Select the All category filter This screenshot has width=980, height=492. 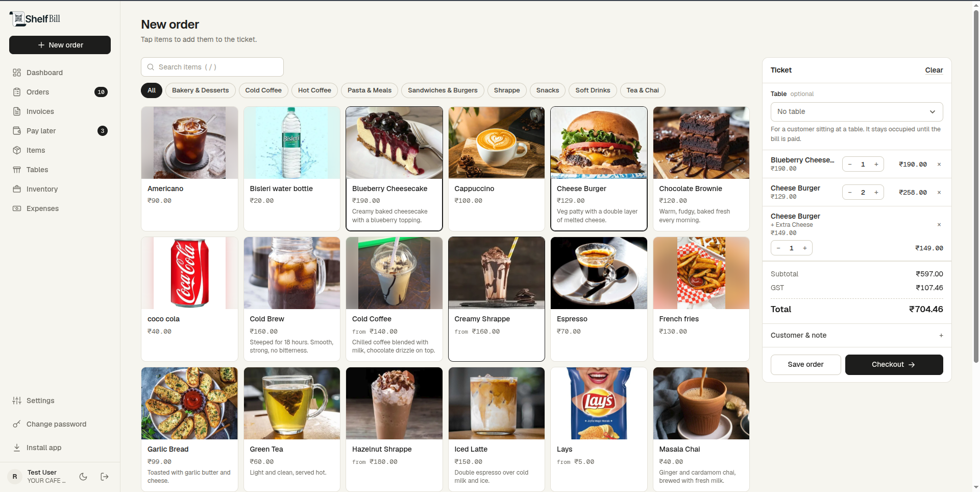click(x=152, y=90)
